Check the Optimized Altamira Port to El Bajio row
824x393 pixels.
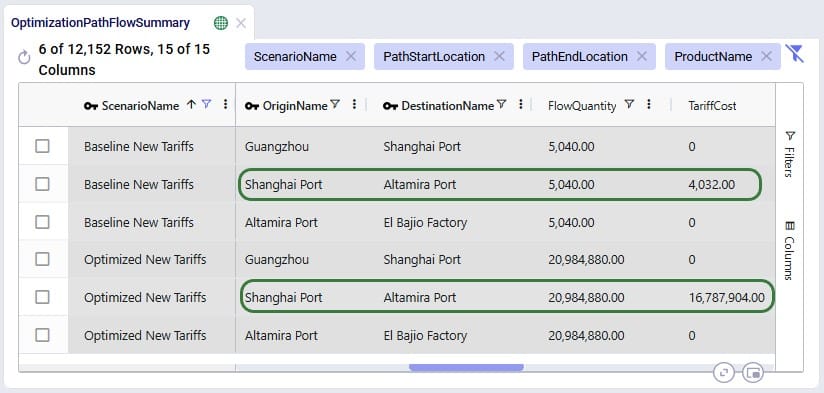(43, 335)
